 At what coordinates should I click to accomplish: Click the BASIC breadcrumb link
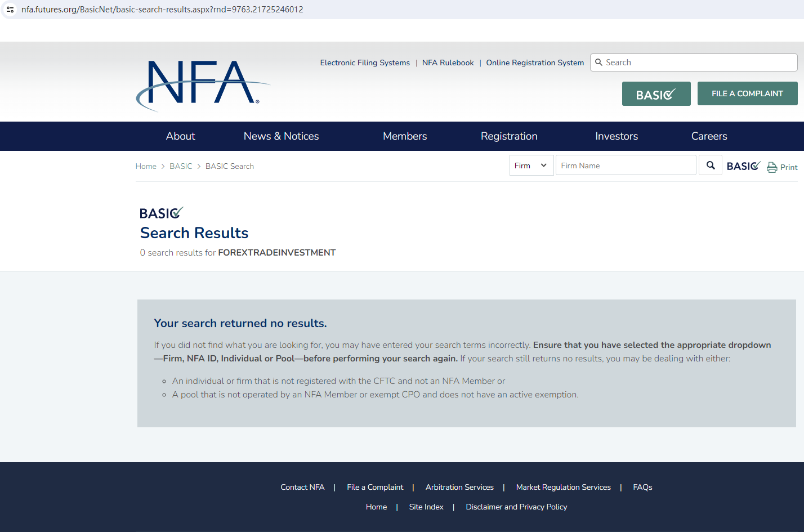click(x=181, y=166)
